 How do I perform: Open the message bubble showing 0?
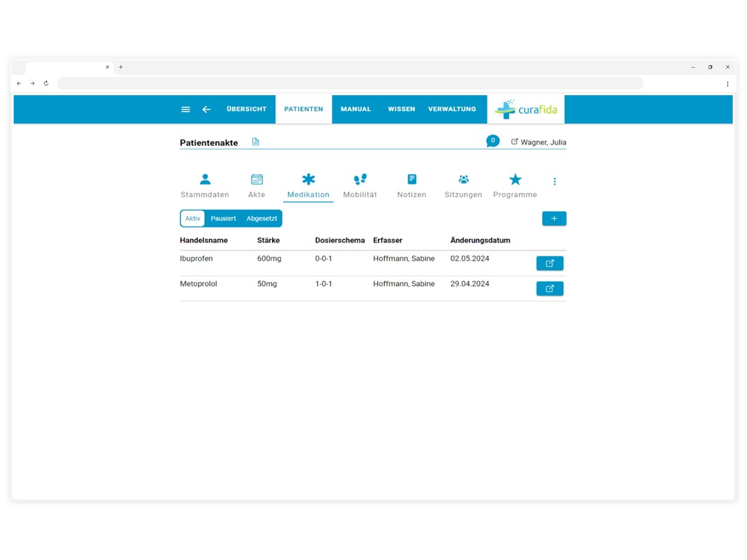(x=492, y=141)
